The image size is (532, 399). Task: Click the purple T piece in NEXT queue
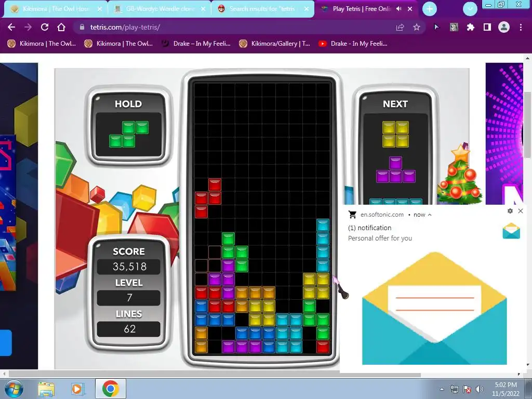(395, 170)
